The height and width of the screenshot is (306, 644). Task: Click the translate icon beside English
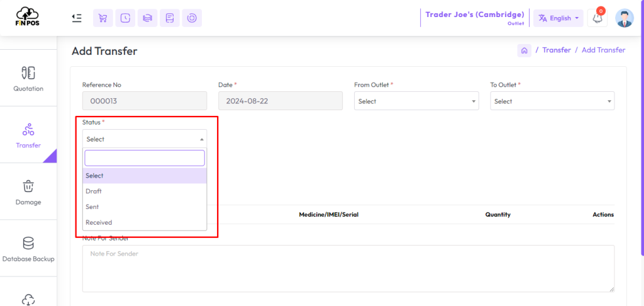coord(543,18)
